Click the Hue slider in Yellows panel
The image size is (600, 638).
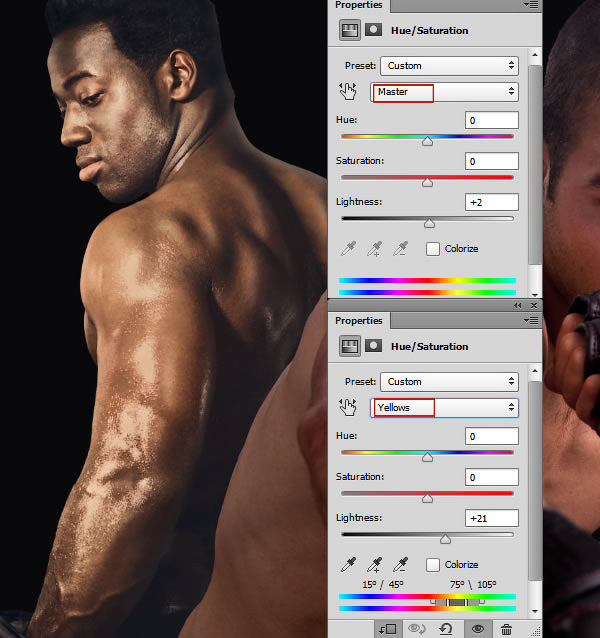click(428, 457)
